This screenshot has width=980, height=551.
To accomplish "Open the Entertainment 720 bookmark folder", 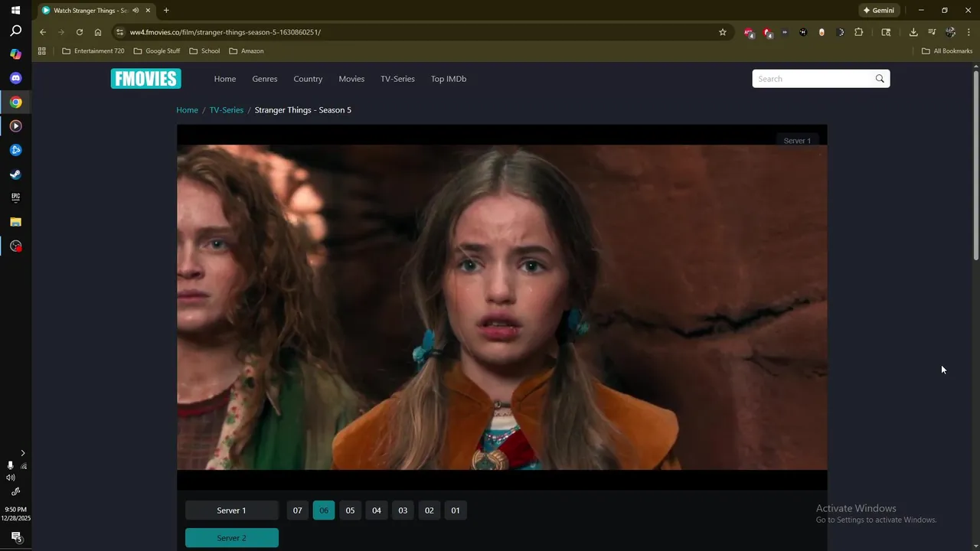I will (x=93, y=51).
